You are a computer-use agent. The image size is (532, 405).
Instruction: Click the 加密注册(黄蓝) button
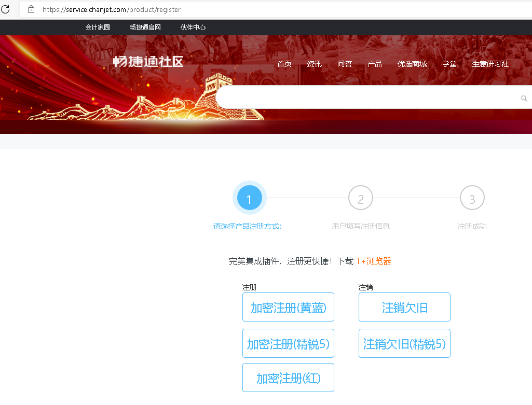tap(289, 307)
